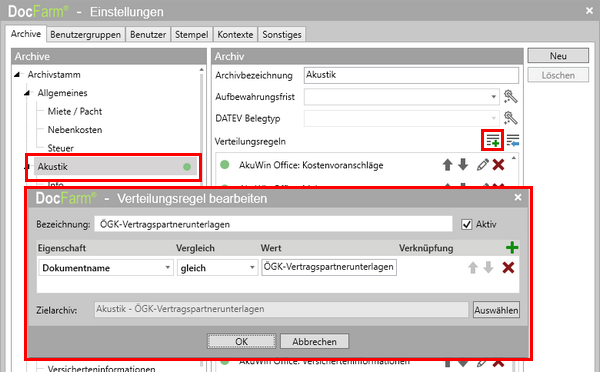Select Allgemeines in the archive tree
This screenshot has height=372, width=600.
[62, 93]
